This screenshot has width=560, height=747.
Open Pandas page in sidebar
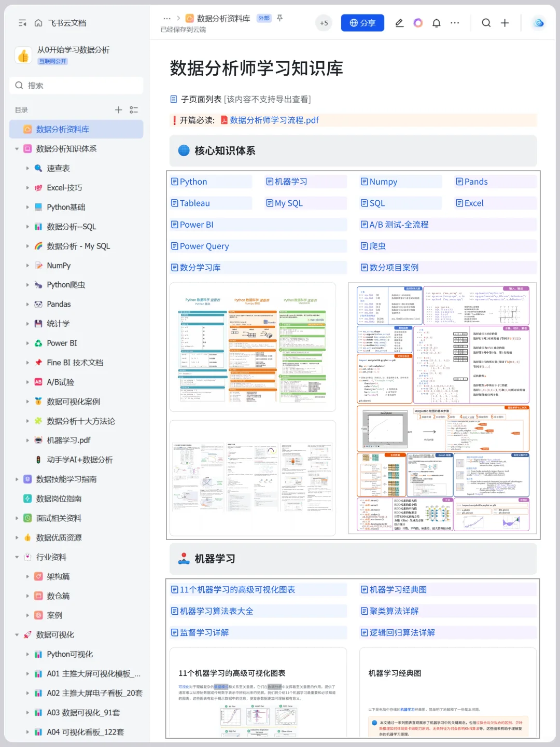tap(59, 305)
